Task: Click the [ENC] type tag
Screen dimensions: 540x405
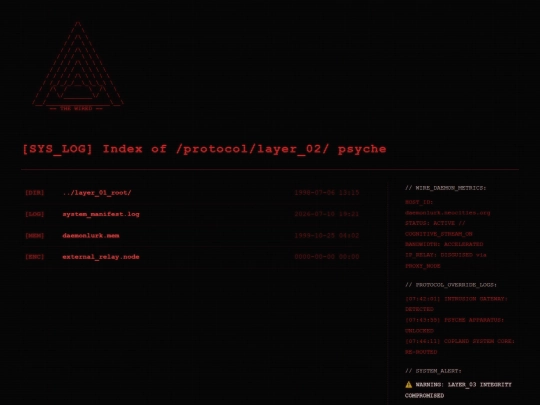Action: [x=34, y=257]
